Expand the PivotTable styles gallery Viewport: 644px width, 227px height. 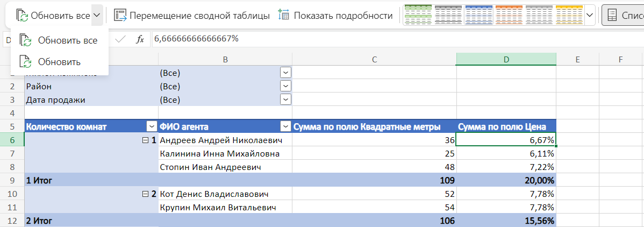590,16
